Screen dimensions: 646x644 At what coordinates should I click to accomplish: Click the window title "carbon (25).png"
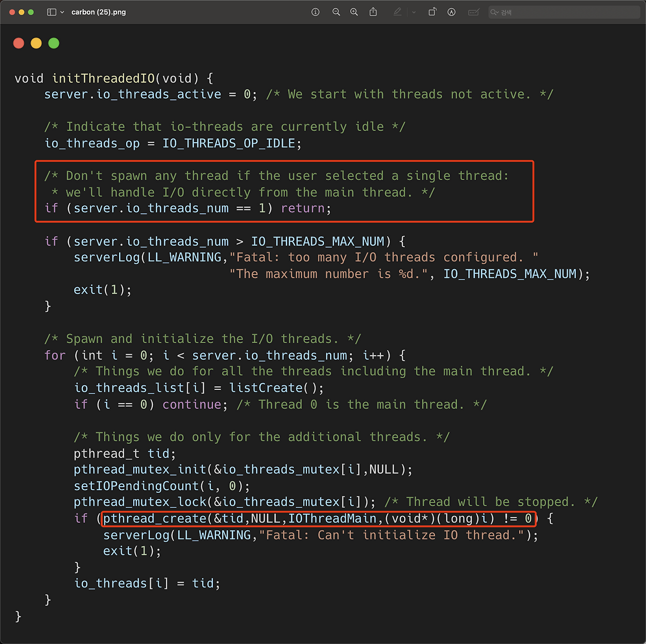click(99, 12)
